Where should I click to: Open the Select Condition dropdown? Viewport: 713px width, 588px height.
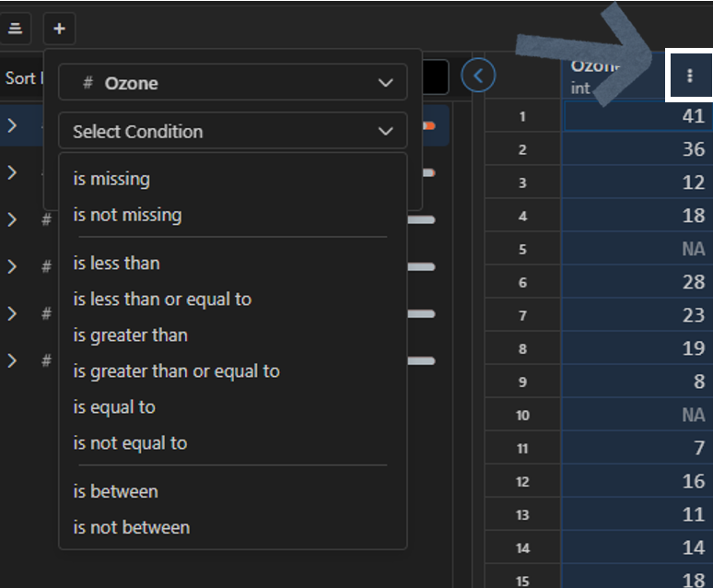tap(232, 132)
